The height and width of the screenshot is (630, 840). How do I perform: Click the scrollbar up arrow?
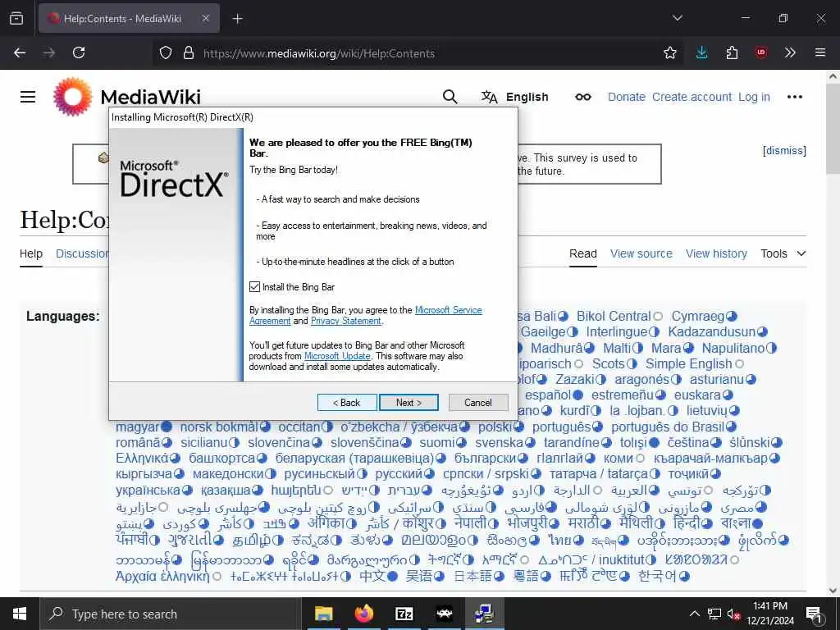coord(833,76)
